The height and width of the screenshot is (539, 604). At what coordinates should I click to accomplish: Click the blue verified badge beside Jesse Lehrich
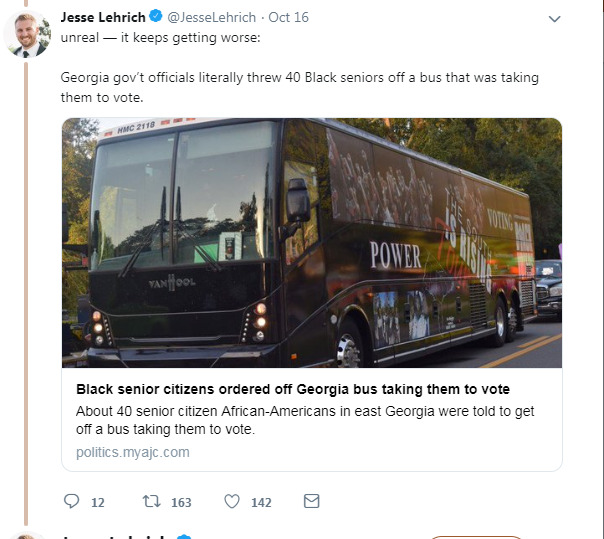pos(155,17)
